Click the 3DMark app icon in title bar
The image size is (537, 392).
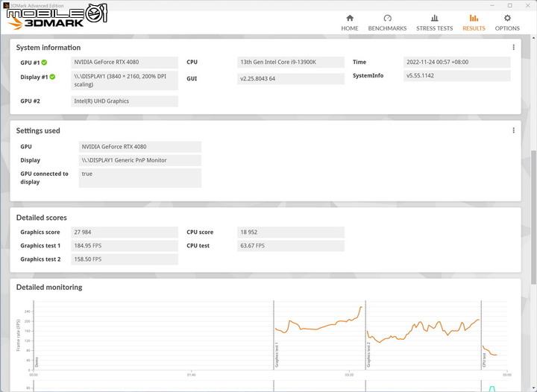point(6,5)
